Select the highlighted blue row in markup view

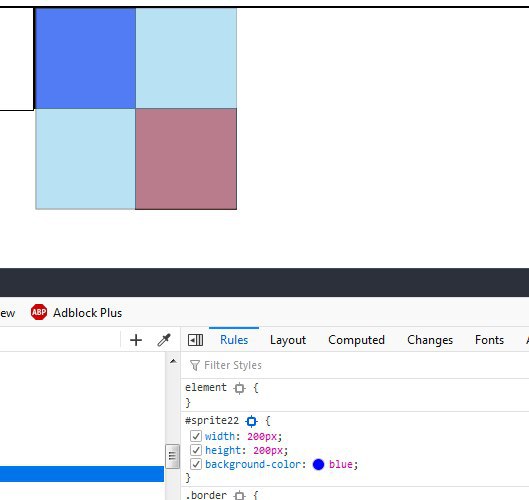click(x=82, y=474)
